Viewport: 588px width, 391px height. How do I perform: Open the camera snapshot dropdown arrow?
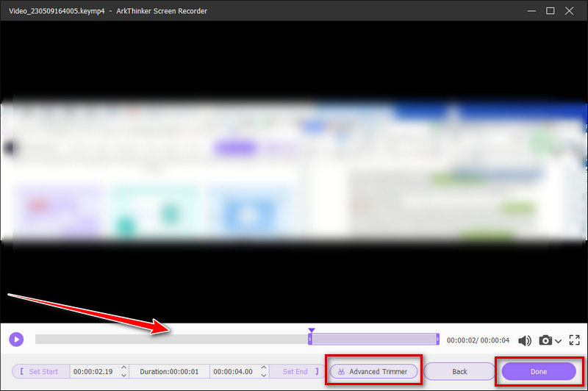click(559, 341)
